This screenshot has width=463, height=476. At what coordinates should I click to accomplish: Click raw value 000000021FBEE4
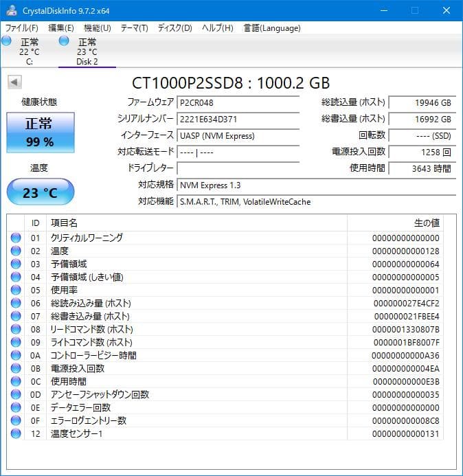[407, 317]
